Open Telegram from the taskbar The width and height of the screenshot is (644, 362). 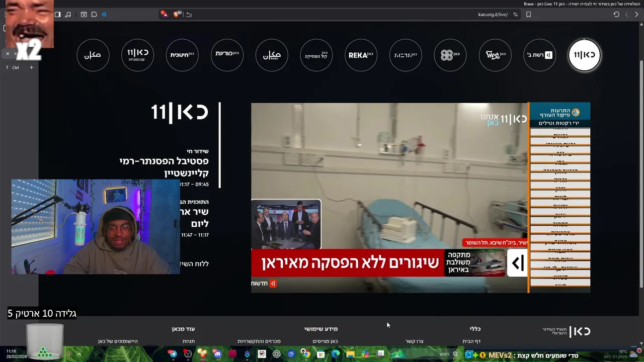tap(173, 354)
